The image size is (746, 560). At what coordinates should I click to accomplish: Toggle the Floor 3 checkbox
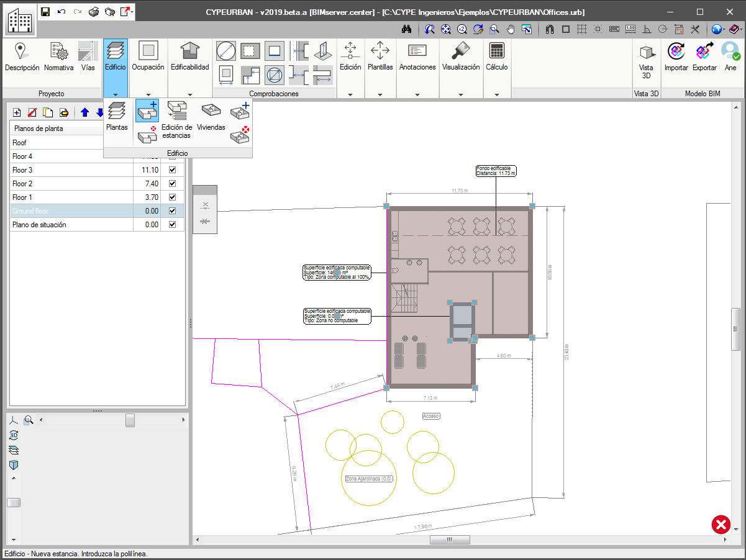click(x=172, y=170)
